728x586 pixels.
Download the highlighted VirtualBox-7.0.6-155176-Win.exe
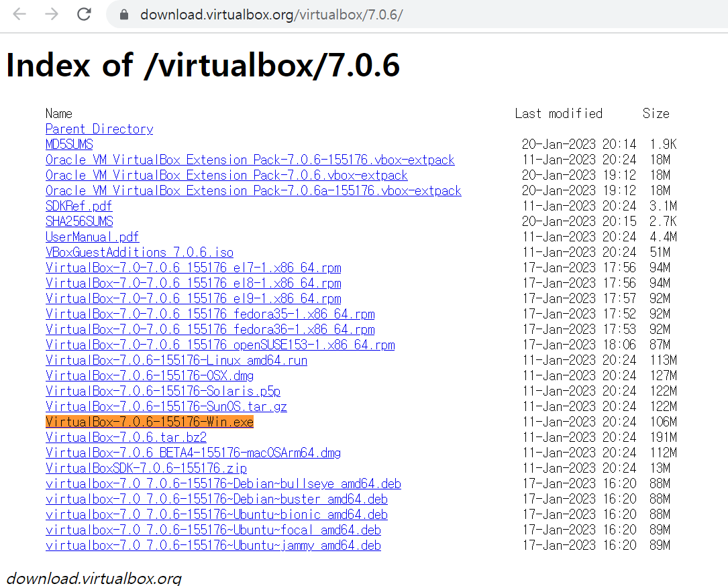150,422
